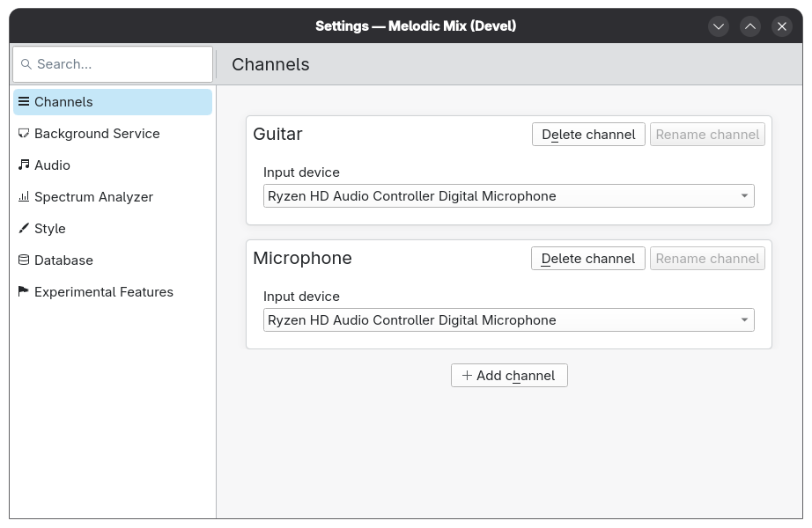This screenshot has height=528, width=812.
Task: Go to Background Service settings
Action: [x=97, y=134]
